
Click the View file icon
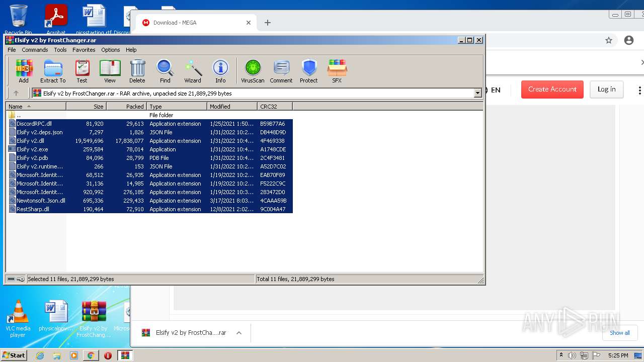click(x=110, y=71)
